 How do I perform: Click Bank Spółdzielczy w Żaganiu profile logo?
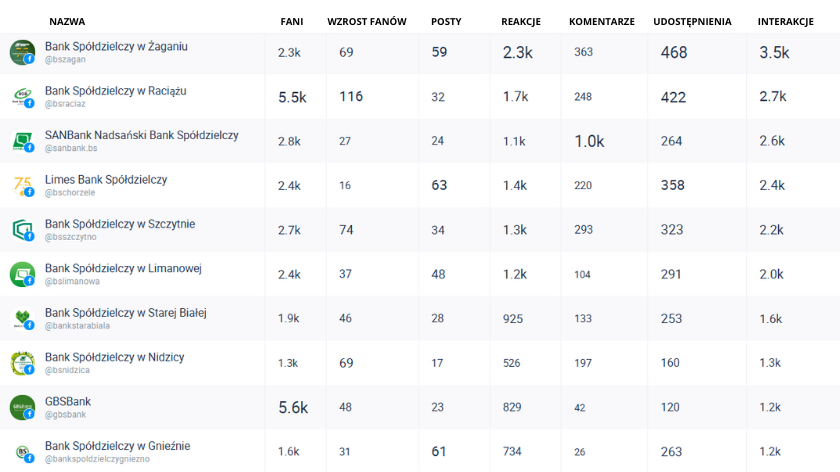pos(22,52)
